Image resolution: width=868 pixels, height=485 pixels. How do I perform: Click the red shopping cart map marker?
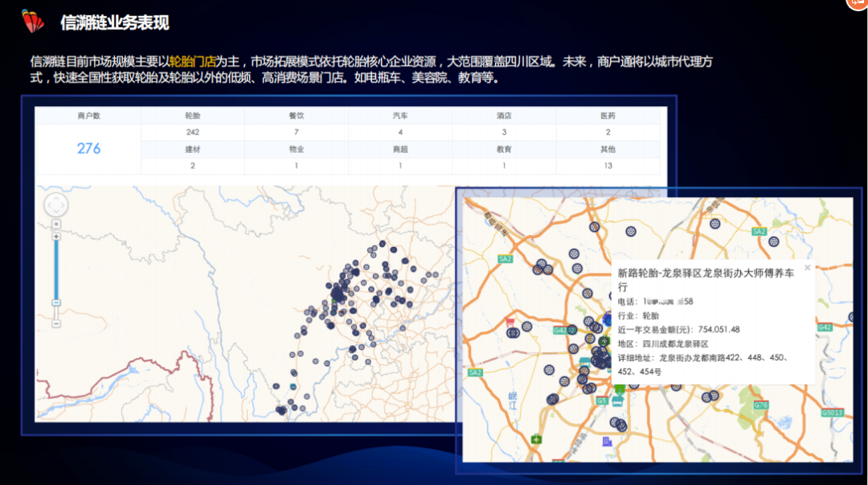click(x=510, y=323)
